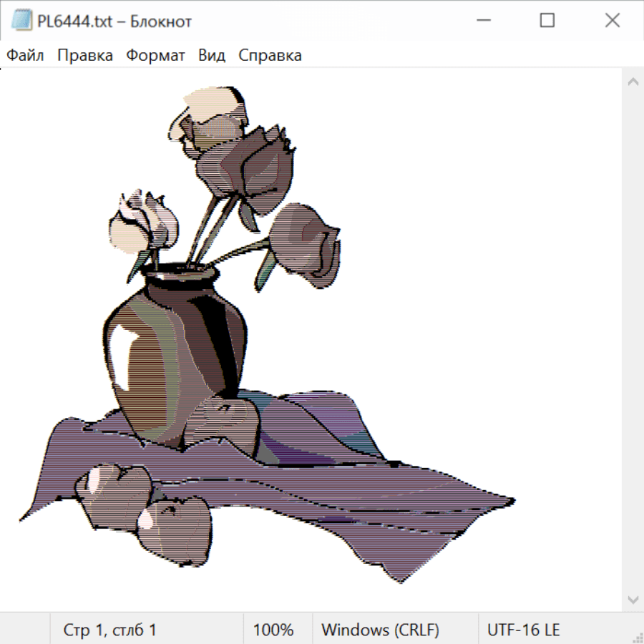Open the Вид menu
644x644 pixels.
coord(212,56)
